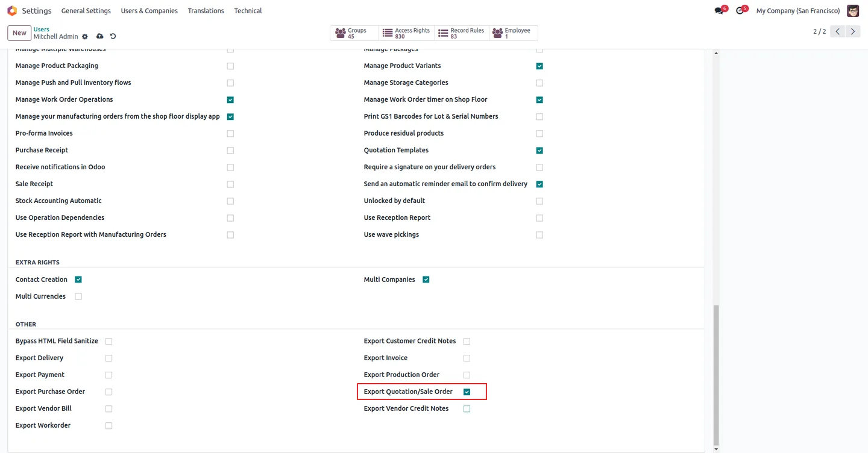This screenshot has height=453, width=868.
Task: Follow the Users breadcrumb link
Action: pyautogui.click(x=42, y=29)
